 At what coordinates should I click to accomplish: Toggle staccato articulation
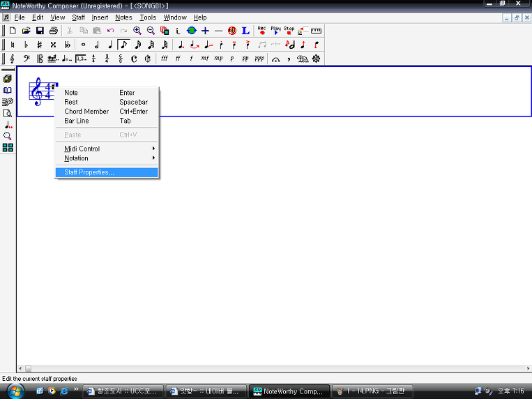221,45
